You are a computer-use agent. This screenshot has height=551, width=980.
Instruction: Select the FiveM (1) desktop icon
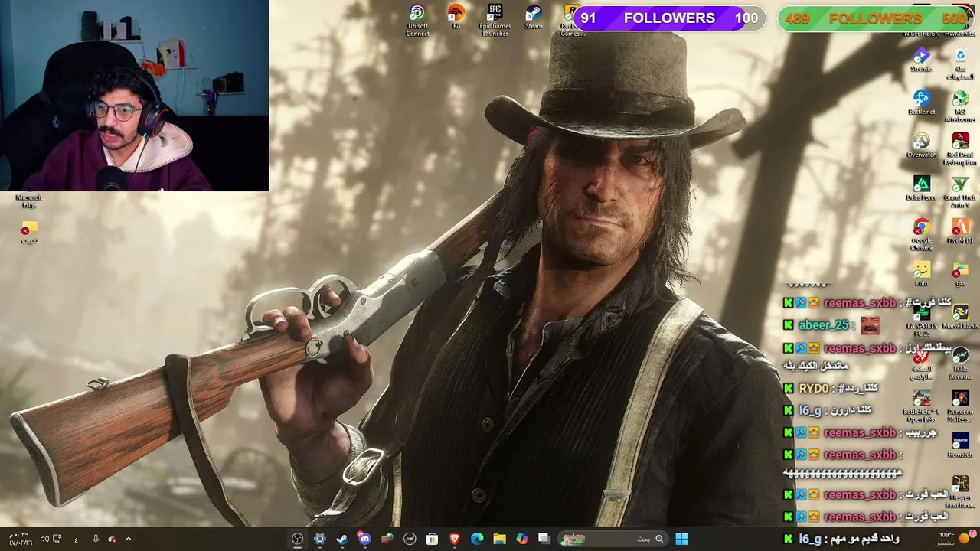960,231
